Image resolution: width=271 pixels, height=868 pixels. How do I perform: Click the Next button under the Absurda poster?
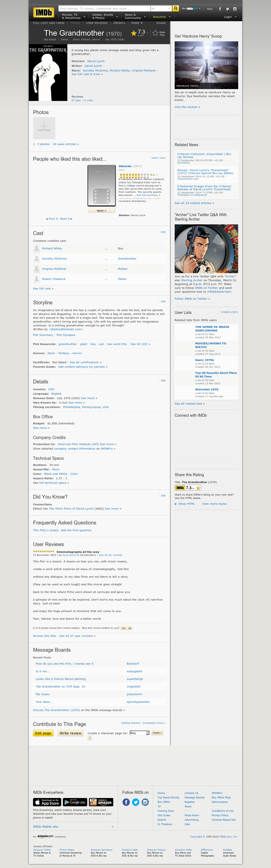pyautogui.click(x=102, y=211)
